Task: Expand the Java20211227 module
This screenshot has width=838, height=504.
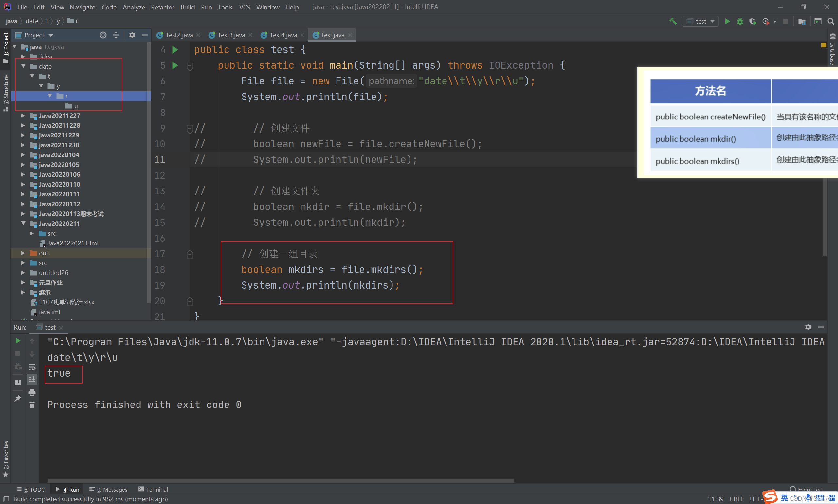Action: [23, 116]
